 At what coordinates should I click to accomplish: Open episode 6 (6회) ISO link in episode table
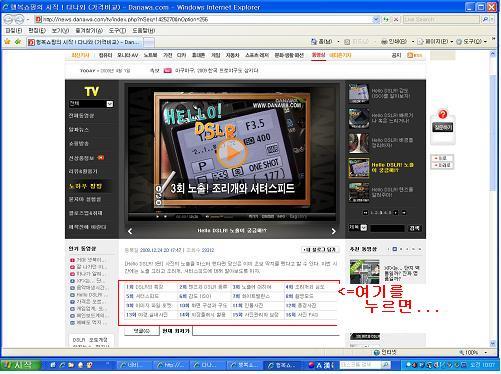click(x=196, y=296)
